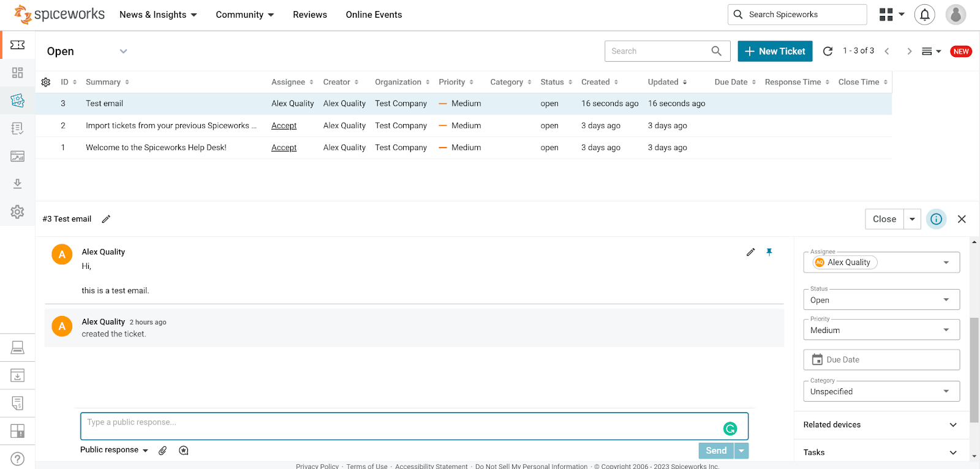980x469 pixels.
Task: Open the notifications bell
Action: pyautogui.click(x=924, y=15)
